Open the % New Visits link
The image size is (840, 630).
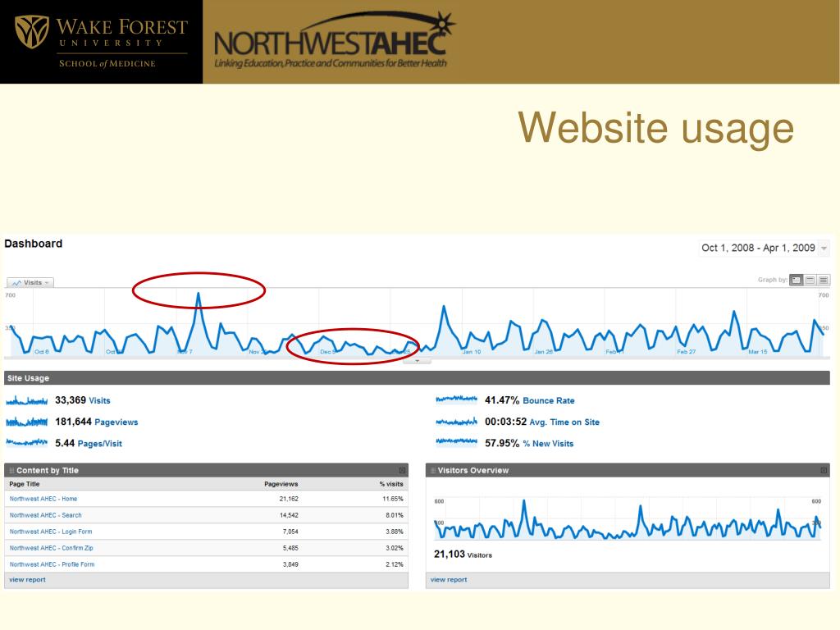point(548,444)
